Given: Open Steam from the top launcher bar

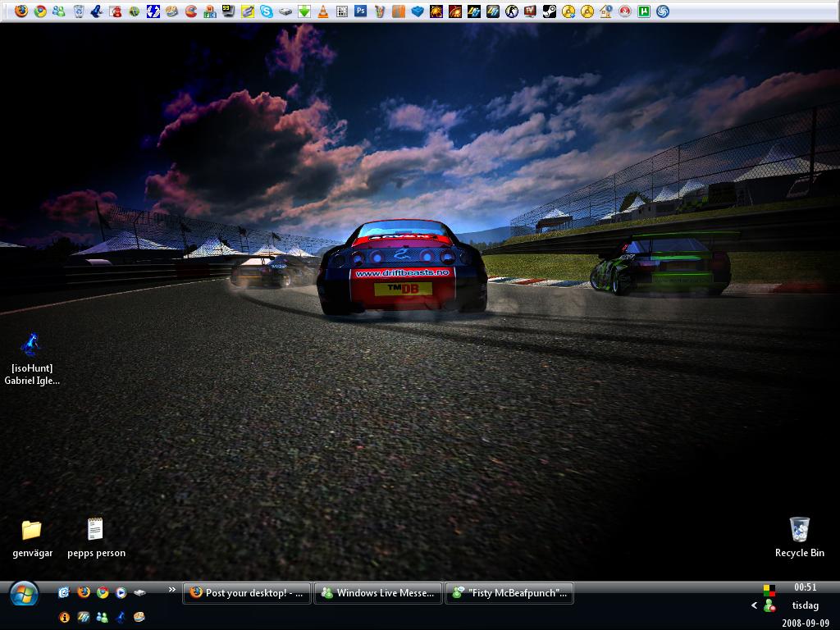Looking at the screenshot, I should (549, 11).
